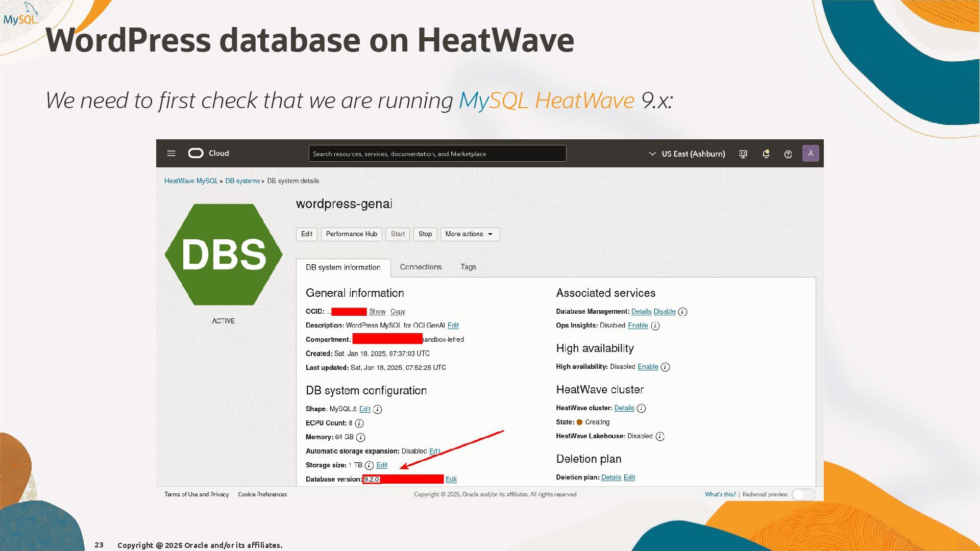Screen dimensions: 980x551
Task: Click the Performance Hub button
Action: point(351,234)
